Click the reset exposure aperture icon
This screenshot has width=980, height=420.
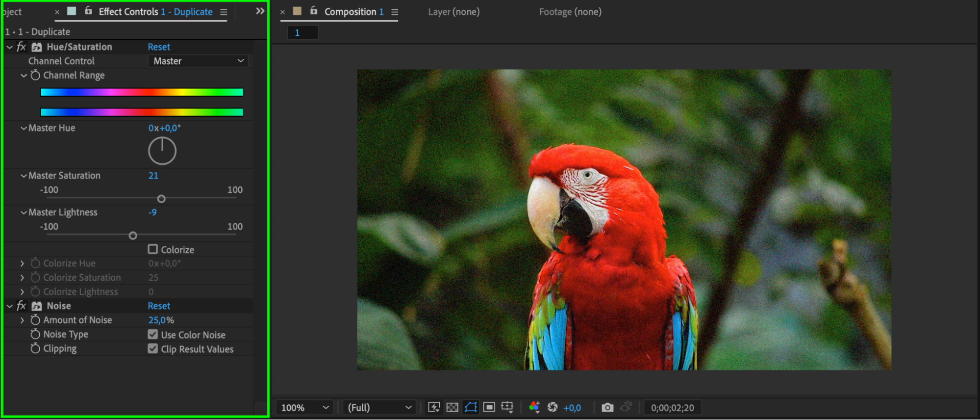click(x=553, y=407)
